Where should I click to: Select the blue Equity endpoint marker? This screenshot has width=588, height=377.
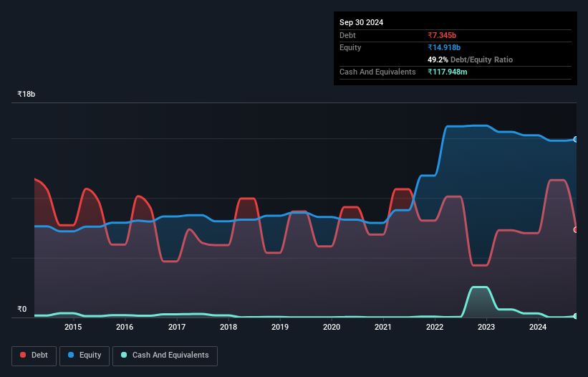576,140
